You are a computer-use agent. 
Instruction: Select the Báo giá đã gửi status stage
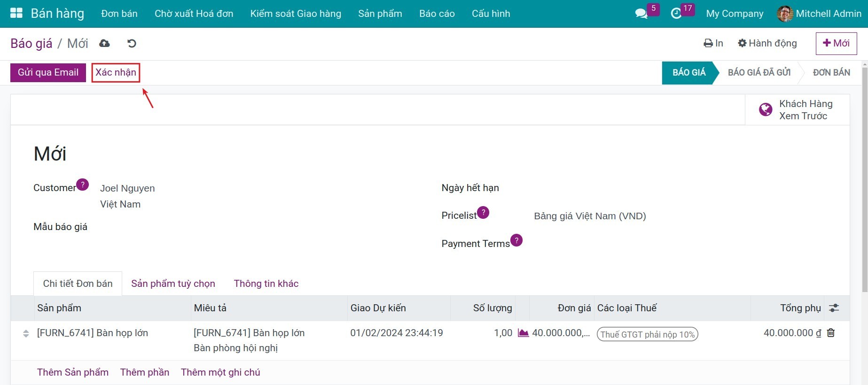(x=759, y=72)
